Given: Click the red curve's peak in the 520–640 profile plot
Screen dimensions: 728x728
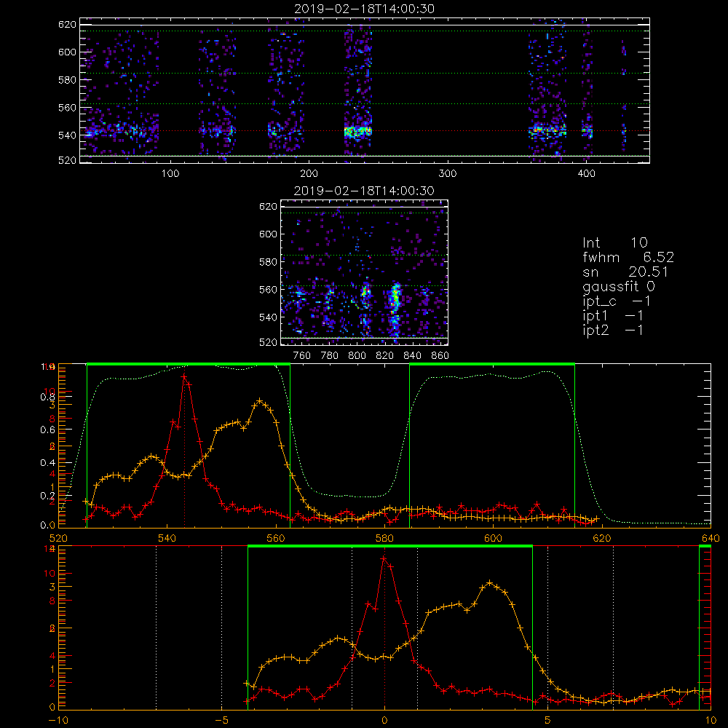Looking at the screenshot, I should tap(184, 376).
